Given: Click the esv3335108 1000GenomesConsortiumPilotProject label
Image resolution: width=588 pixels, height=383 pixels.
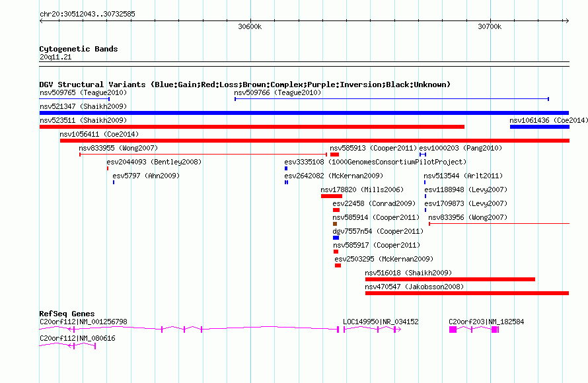Looking at the screenshot, I should 375,162.
